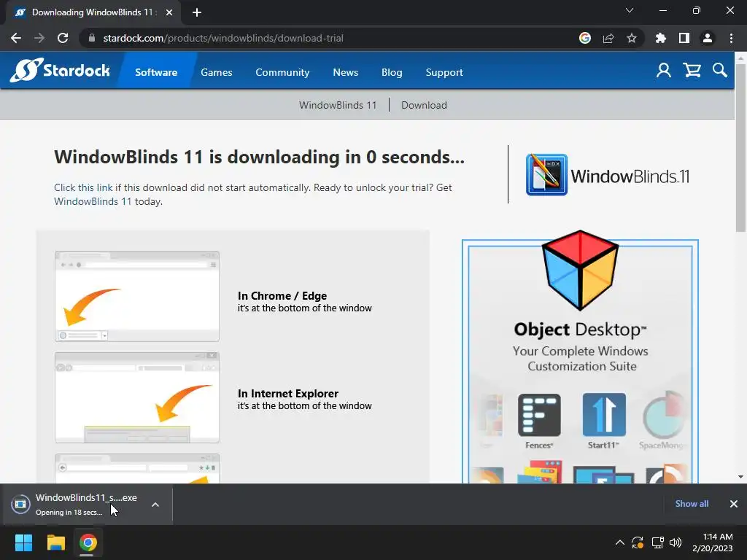The width and height of the screenshot is (747, 560).
Task: Follow the 'WindowBlinds 11' purchase link
Action: pos(93,201)
